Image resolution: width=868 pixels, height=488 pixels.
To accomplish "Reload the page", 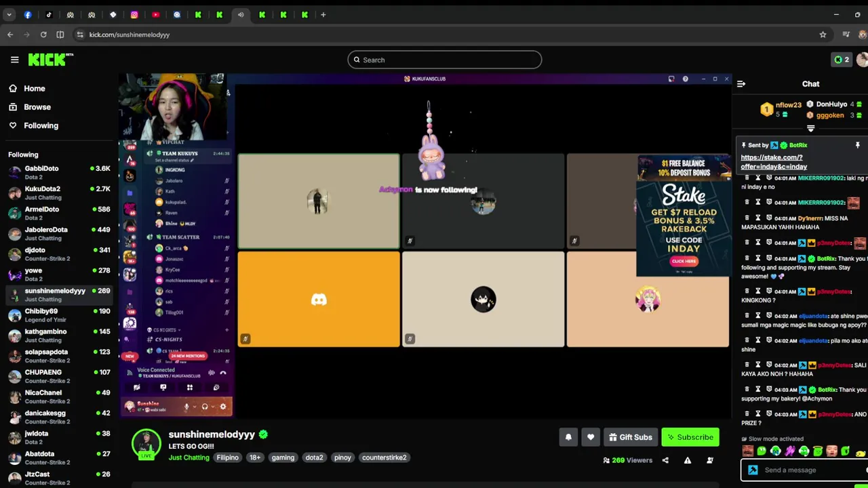I will click(43, 35).
